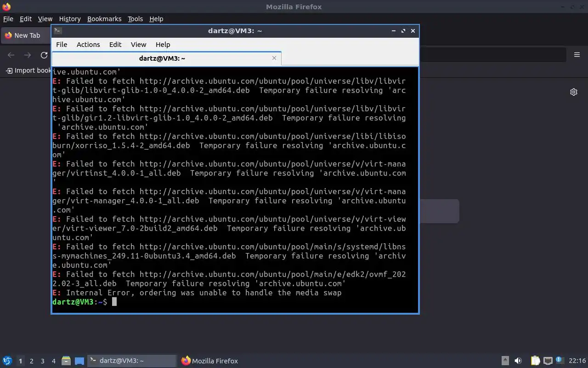Viewport: 588px width, 368px height.
Task: Open Firefox History menu
Action: [70, 19]
